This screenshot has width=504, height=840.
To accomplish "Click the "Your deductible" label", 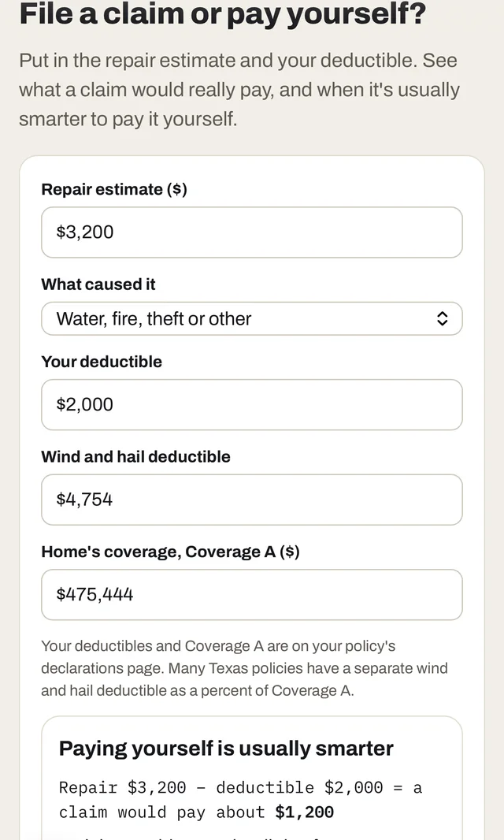I will 102,362.
